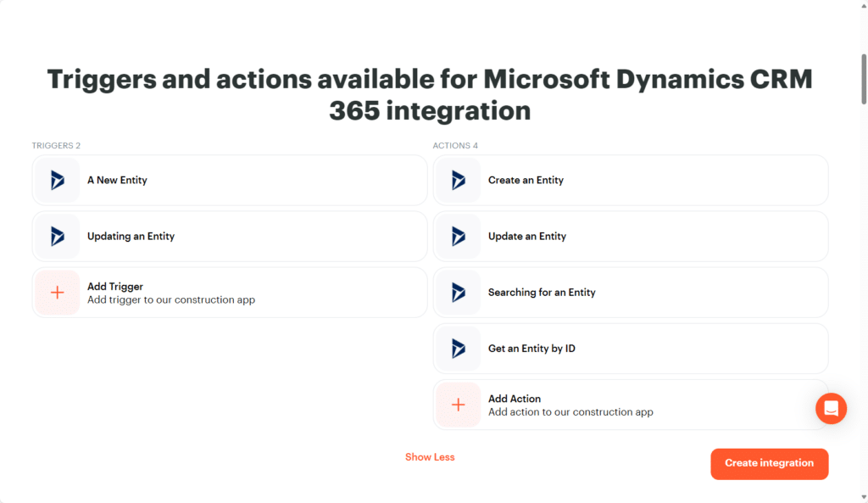
Task: Select the Create an Entity action label
Action: pos(526,180)
